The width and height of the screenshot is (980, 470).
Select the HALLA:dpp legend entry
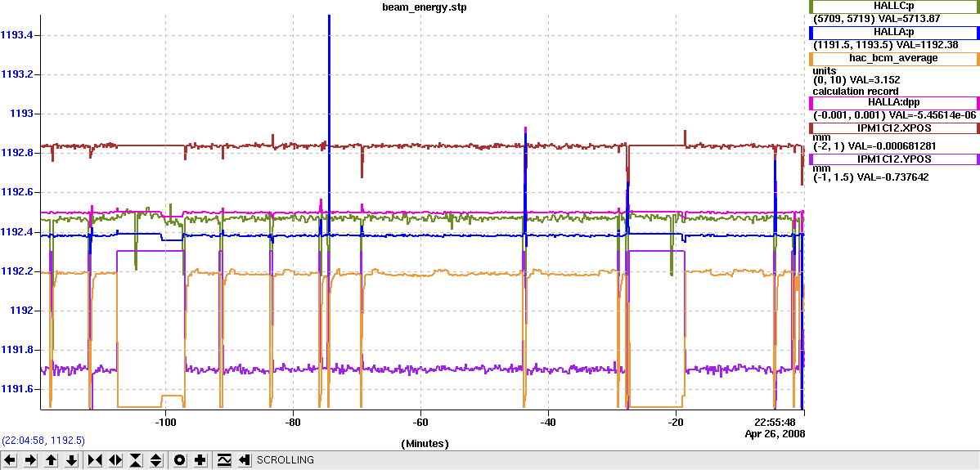(x=894, y=103)
